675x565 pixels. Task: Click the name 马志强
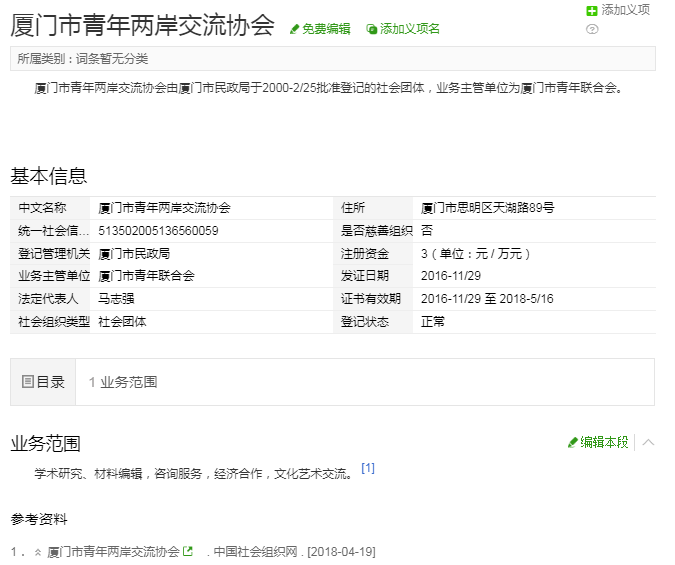coord(116,299)
